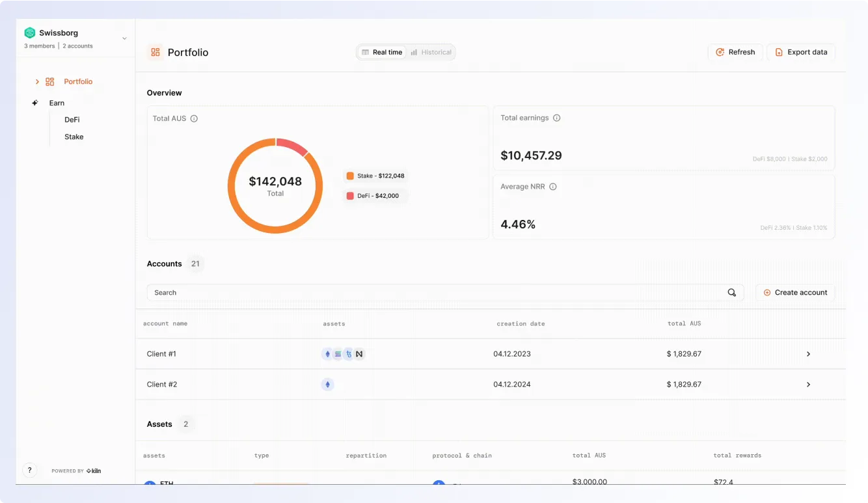Open the Earn section in sidebar
The height and width of the screenshot is (503, 868).
[57, 103]
